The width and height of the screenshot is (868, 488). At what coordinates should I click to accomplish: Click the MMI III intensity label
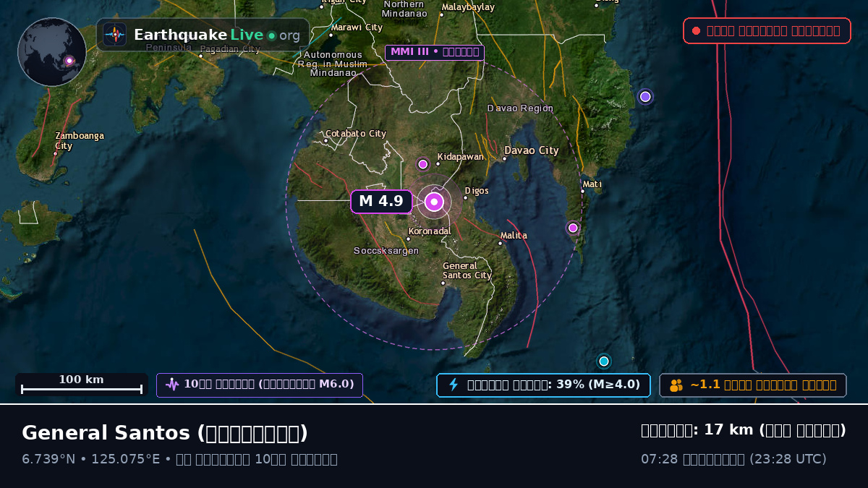pos(435,52)
